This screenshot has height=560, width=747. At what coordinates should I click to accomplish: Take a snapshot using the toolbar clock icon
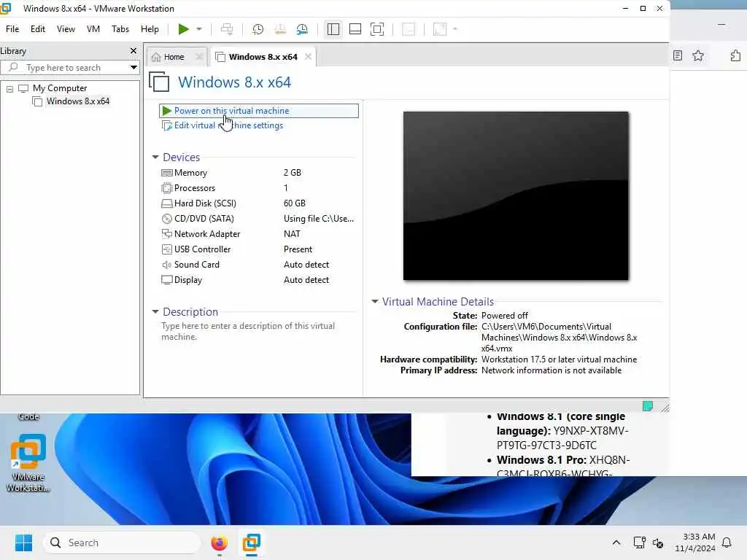(x=258, y=29)
